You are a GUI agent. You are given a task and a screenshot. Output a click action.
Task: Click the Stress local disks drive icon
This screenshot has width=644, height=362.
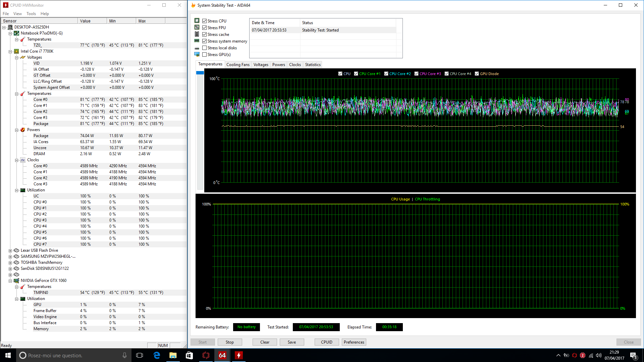(x=197, y=48)
